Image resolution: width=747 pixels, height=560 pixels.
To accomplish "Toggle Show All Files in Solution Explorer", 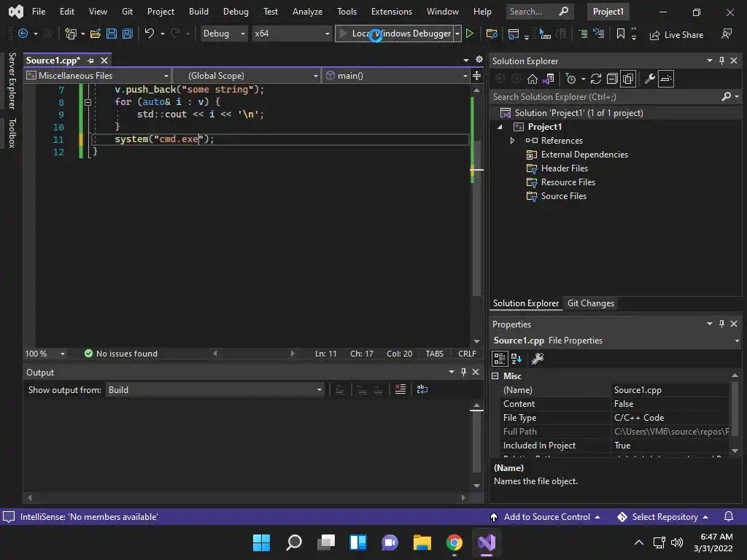I will [628, 79].
